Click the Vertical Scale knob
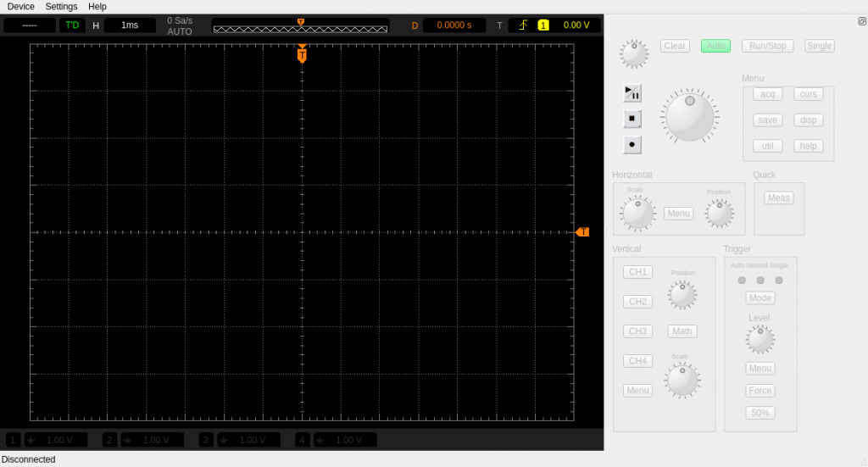Image resolution: width=868 pixels, height=467 pixels. point(682,381)
